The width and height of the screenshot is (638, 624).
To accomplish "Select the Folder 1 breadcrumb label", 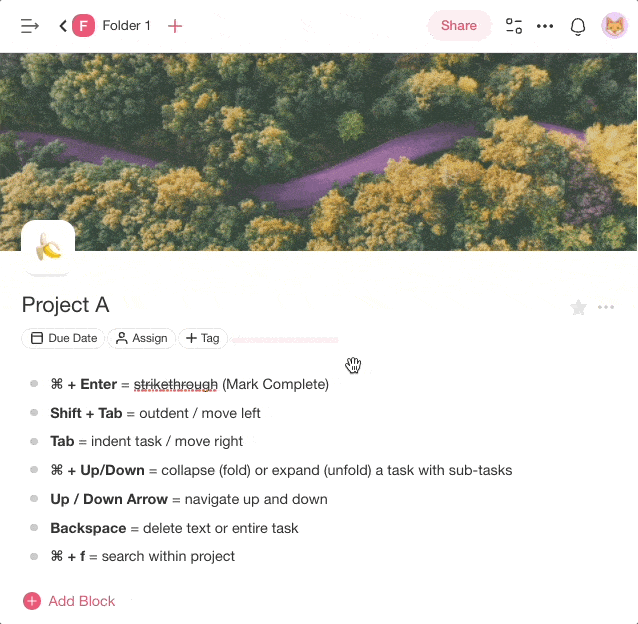I will pyautogui.click(x=126, y=26).
